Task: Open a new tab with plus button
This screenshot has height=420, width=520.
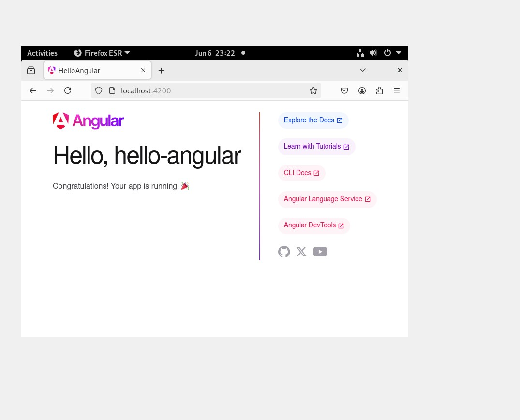Action: pyautogui.click(x=162, y=71)
